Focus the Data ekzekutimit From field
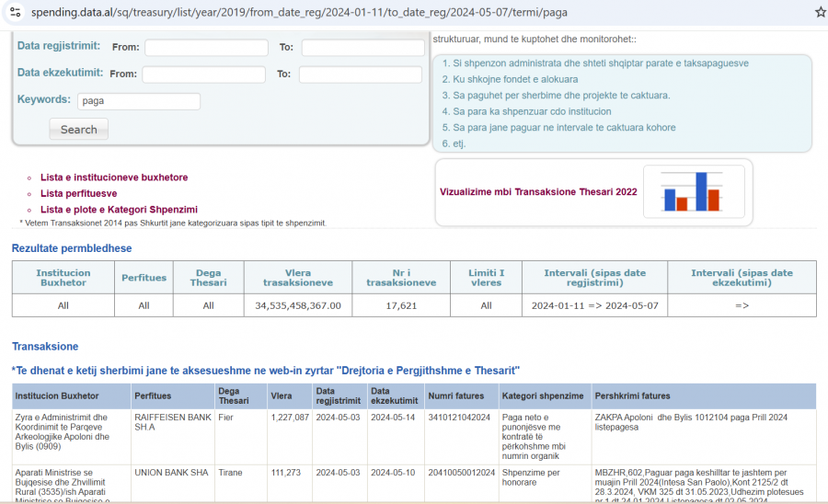 click(204, 74)
